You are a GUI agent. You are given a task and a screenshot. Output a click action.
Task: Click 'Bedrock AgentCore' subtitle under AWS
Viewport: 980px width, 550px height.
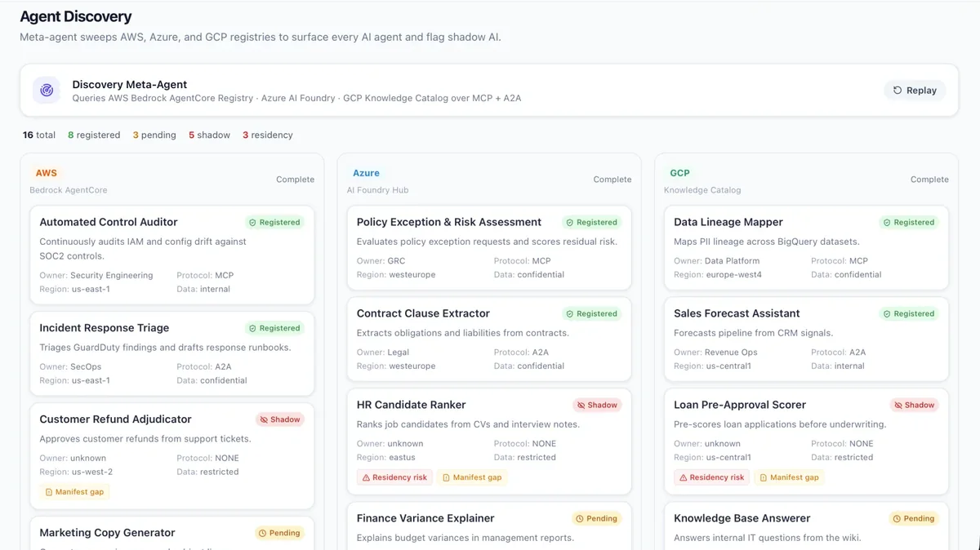coord(69,190)
